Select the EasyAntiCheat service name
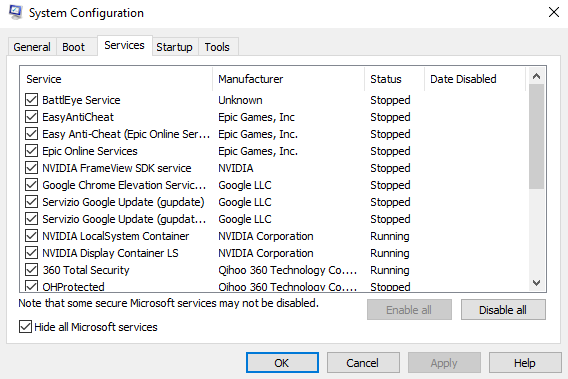The image size is (568, 379). click(x=78, y=117)
